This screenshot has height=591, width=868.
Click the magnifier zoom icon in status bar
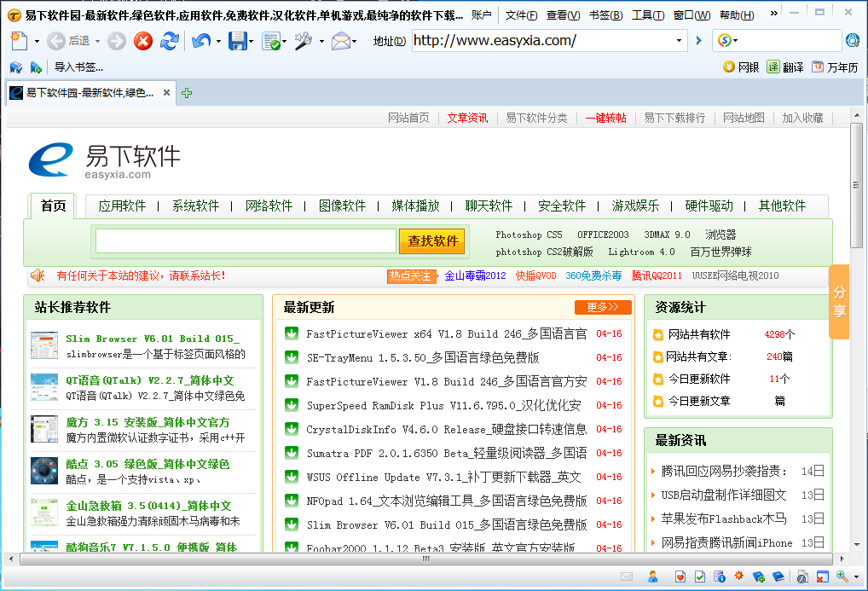(841, 577)
